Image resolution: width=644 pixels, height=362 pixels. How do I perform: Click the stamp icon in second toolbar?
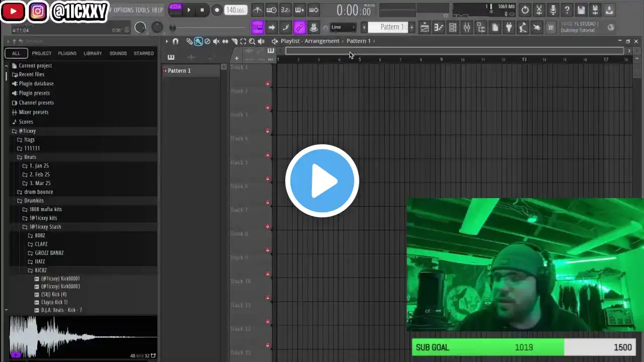[313, 27]
